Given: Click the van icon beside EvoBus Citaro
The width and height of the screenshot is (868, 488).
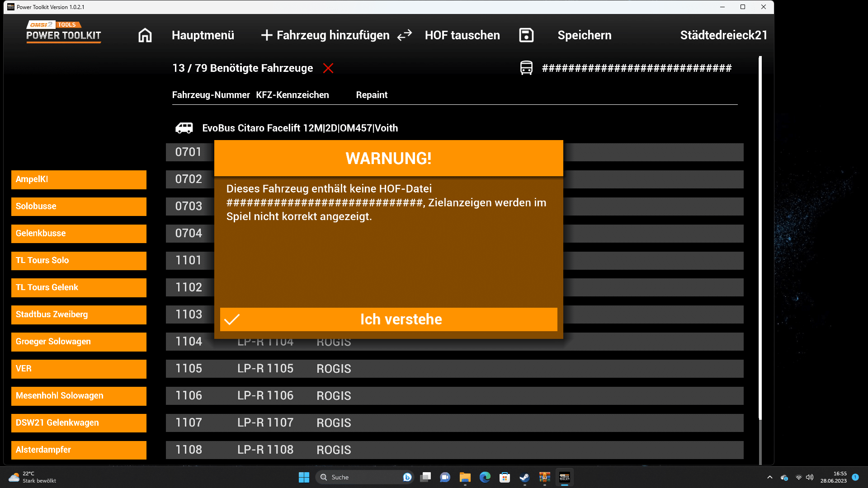Looking at the screenshot, I should click(184, 128).
